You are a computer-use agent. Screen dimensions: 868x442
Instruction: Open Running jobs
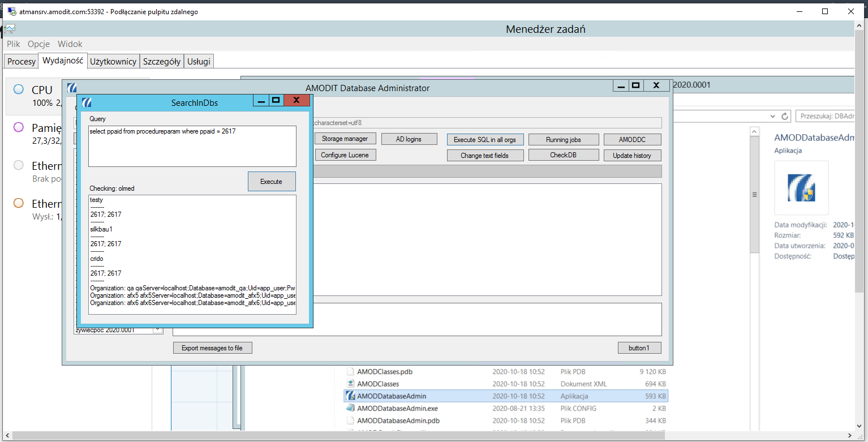pos(563,139)
